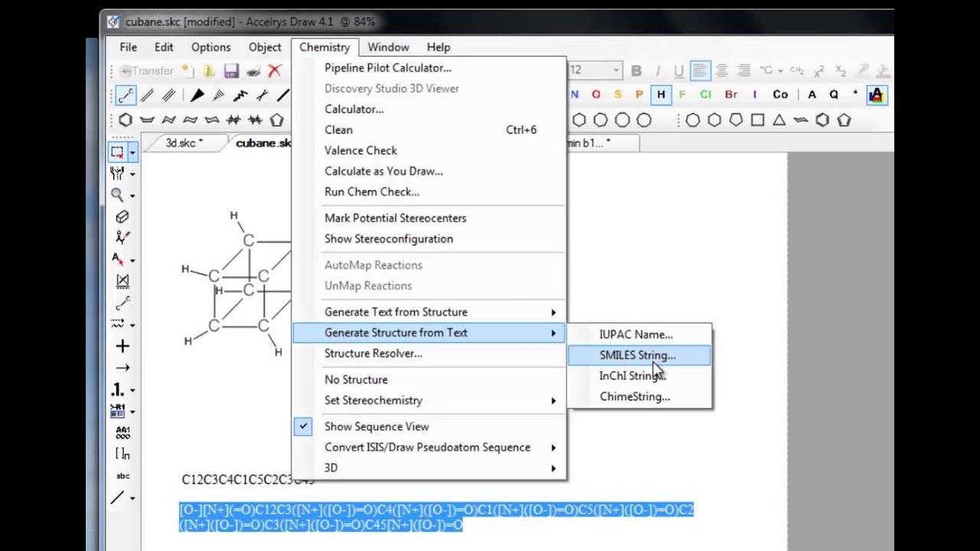Insert triangle cyclopropane ring template
Viewport: 980px width, 551px height.
tap(779, 120)
